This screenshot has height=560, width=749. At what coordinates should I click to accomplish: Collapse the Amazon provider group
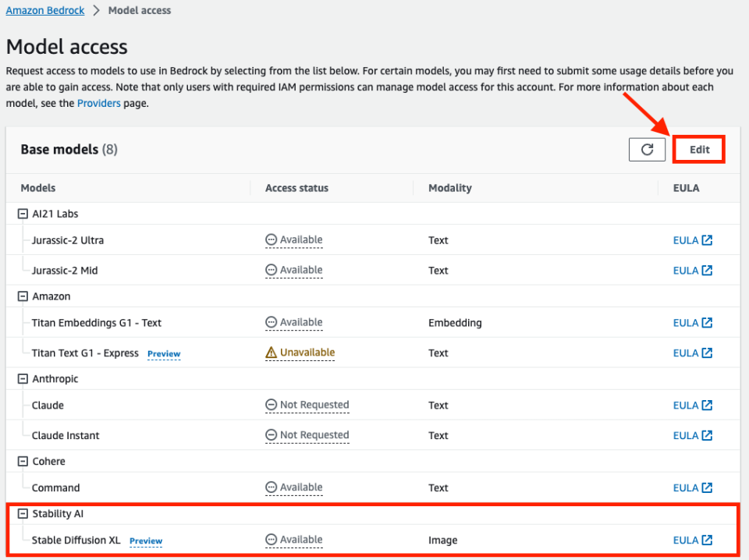(23, 296)
